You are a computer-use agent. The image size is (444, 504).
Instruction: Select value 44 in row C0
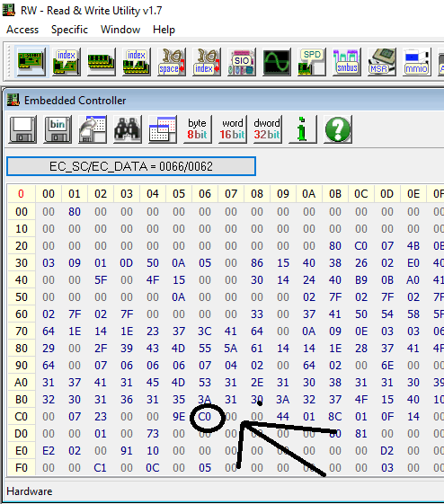click(x=283, y=417)
